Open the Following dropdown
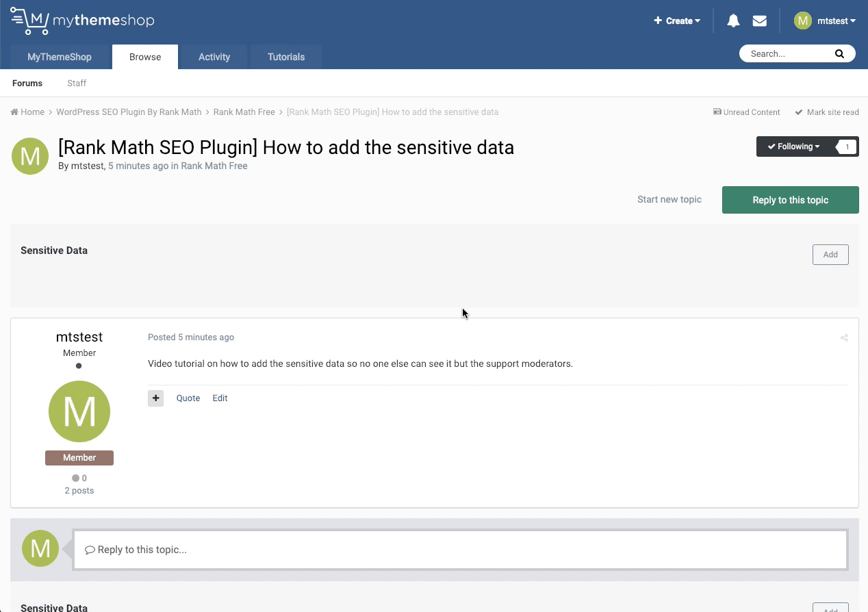 (x=793, y=146)
